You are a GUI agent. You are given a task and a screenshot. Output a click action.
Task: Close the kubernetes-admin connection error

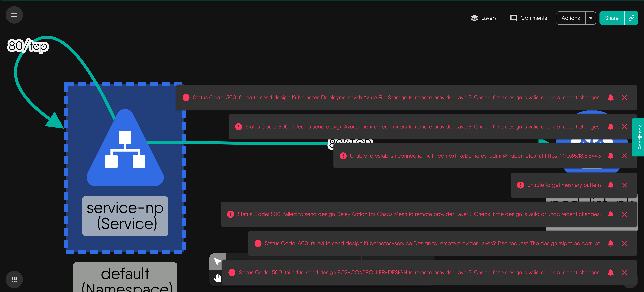coord(624,156)
